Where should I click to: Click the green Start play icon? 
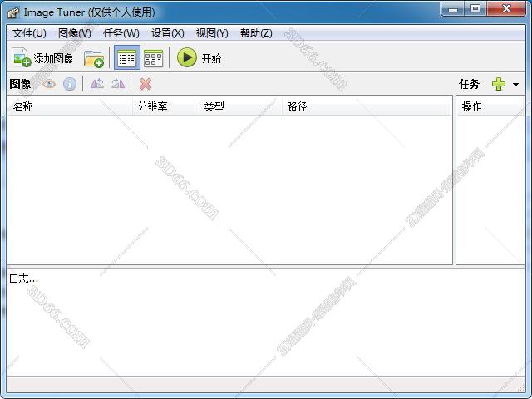[186, 57]
